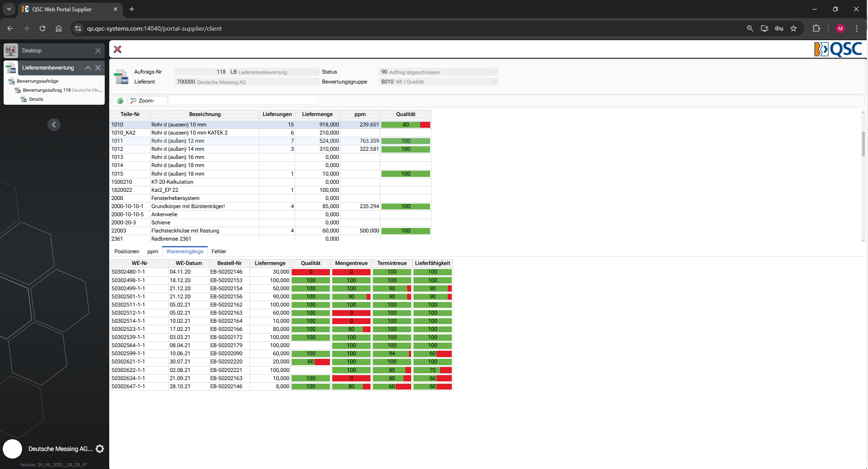Click the red X close icon in toolbar
The height and width of the screenshot is (469, 868).
pyautogui.click(x=117, y=49)
